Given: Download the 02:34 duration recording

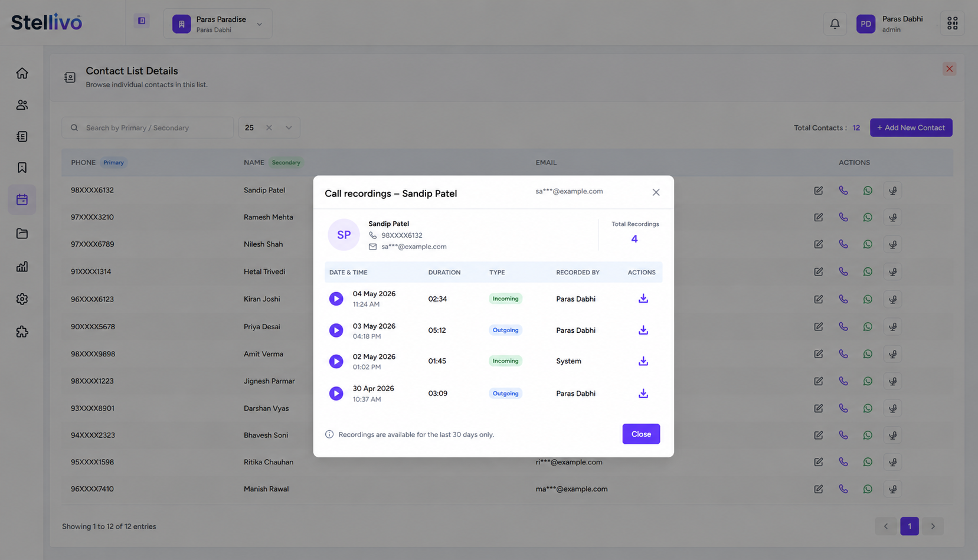Looking at the screenshot, I should [643, 299].
